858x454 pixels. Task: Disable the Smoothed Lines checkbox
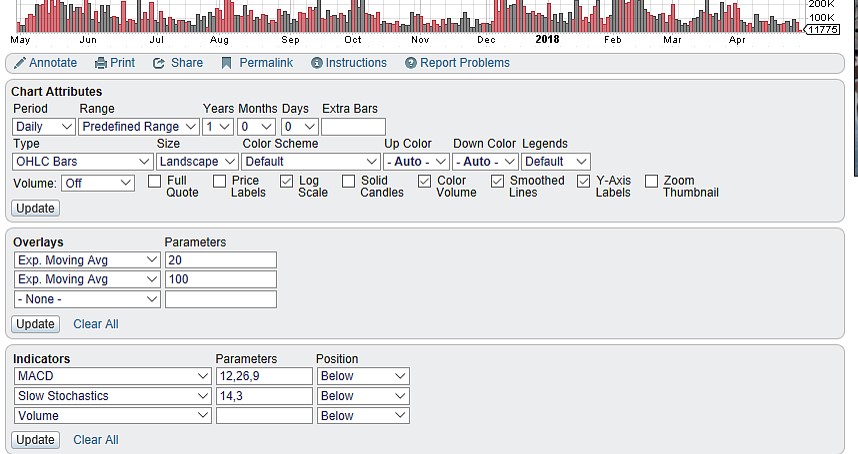pos(498,181)
